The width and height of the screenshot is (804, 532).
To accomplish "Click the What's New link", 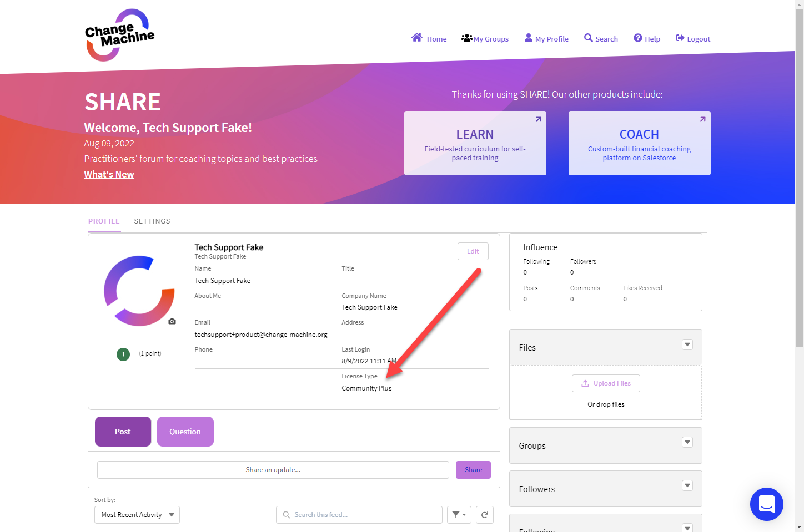I will coord(109,174).
